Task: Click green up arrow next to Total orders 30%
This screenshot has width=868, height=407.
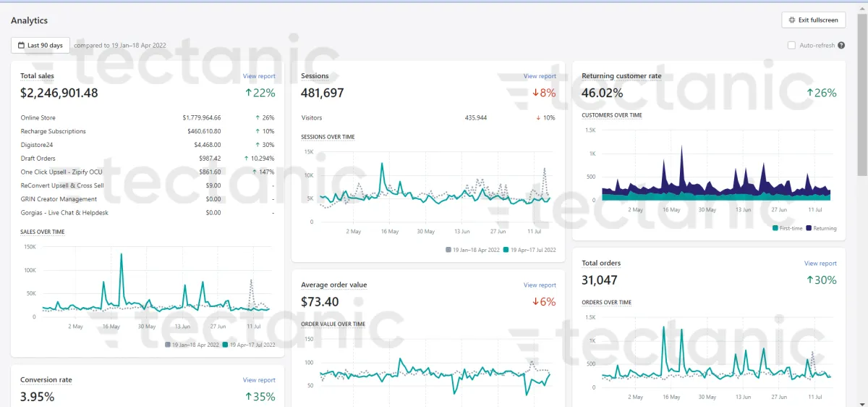Action: tap(810, 280)
